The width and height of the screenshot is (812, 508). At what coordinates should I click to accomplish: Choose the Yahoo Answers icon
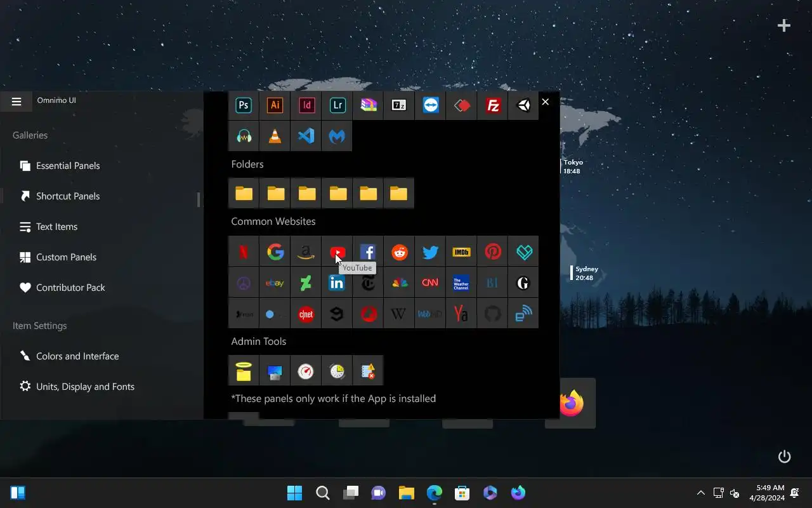[462, 314]
